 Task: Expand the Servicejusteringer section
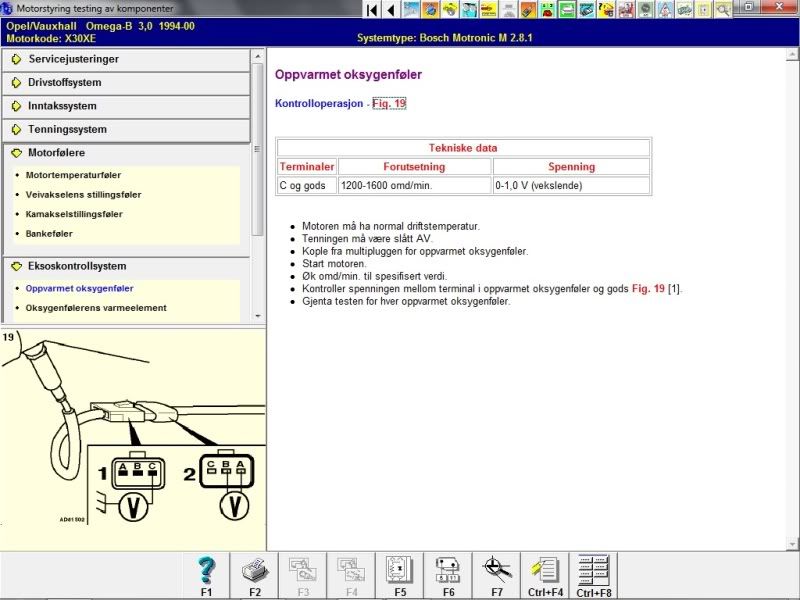[x=125, y=59]
